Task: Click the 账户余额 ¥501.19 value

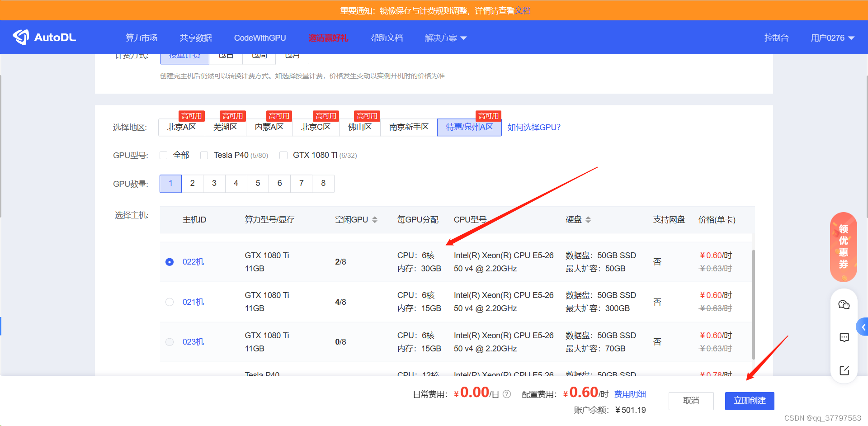Action: [631, 410]
